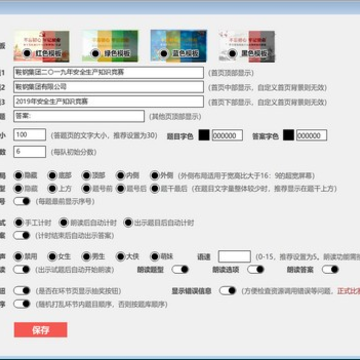Select the 大侠 voice option

pyautogui.click(x=121, y=257)
